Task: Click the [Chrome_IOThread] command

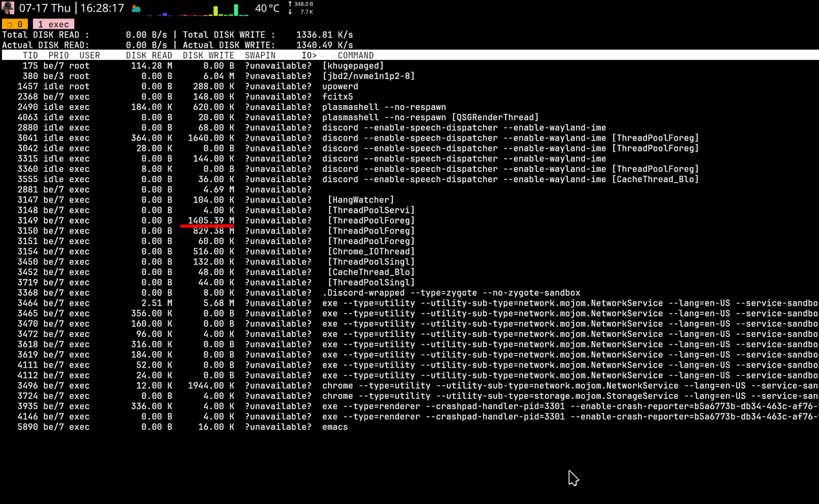Action: tap(371, 251)
